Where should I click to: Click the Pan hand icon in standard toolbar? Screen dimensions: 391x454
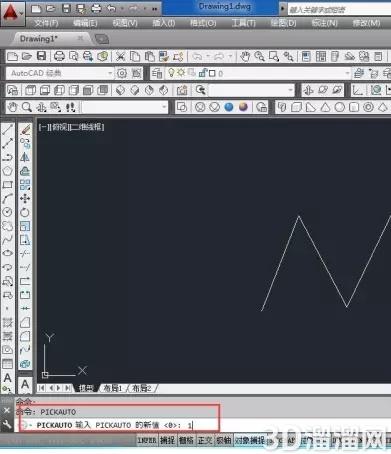click(245, 56)
